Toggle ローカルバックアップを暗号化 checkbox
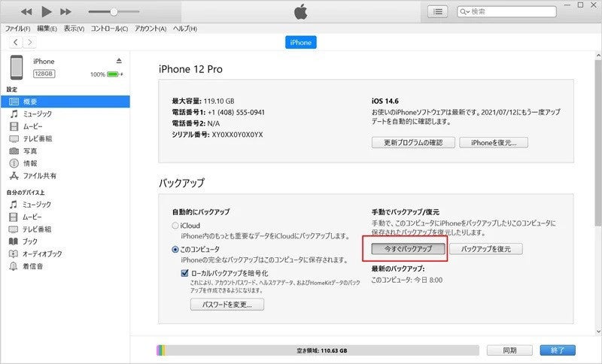The image size is (602, 364). pos(184,273)
